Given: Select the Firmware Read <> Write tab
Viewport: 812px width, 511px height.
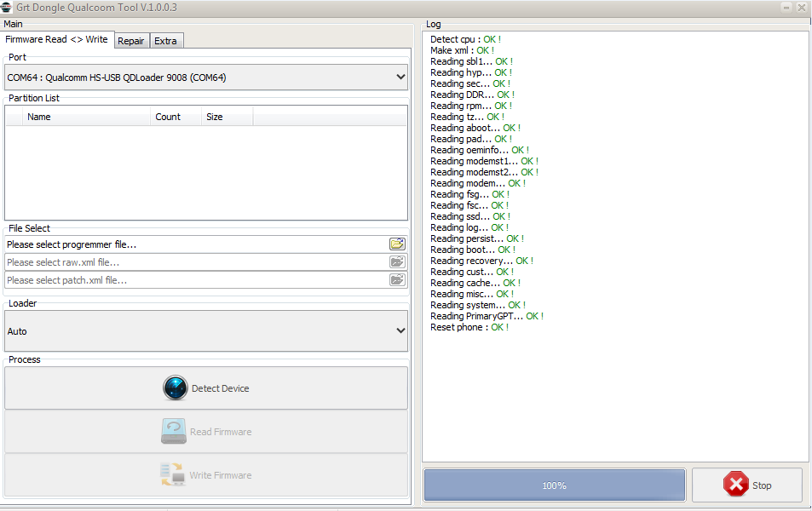Looking at the screenshot, I should tap(56, 39).
